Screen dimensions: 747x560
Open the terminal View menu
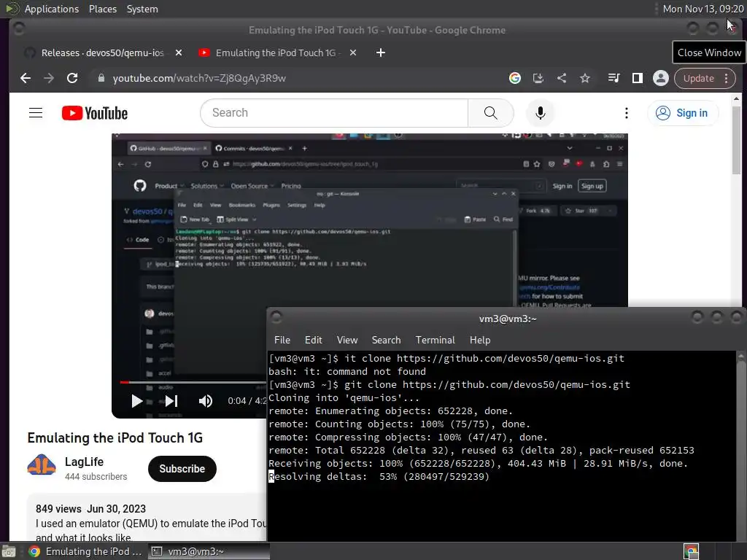(347, 340)
